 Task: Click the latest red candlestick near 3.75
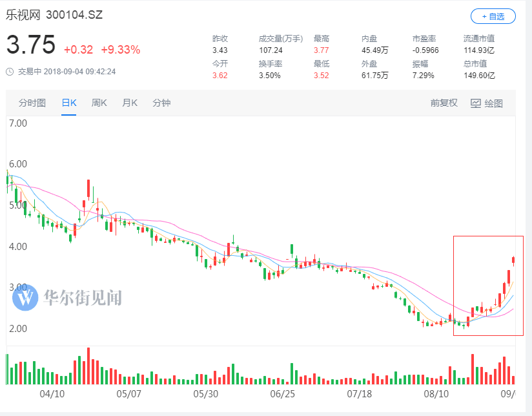[x=513, y=261]
